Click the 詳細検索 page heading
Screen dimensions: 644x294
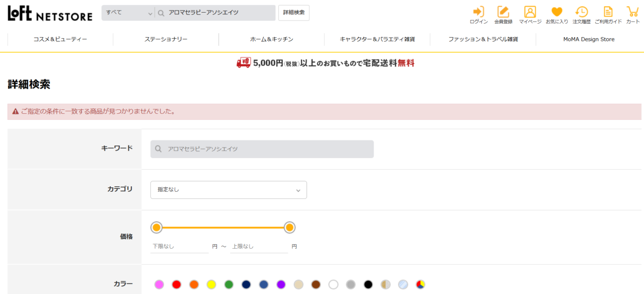point(29,85)
